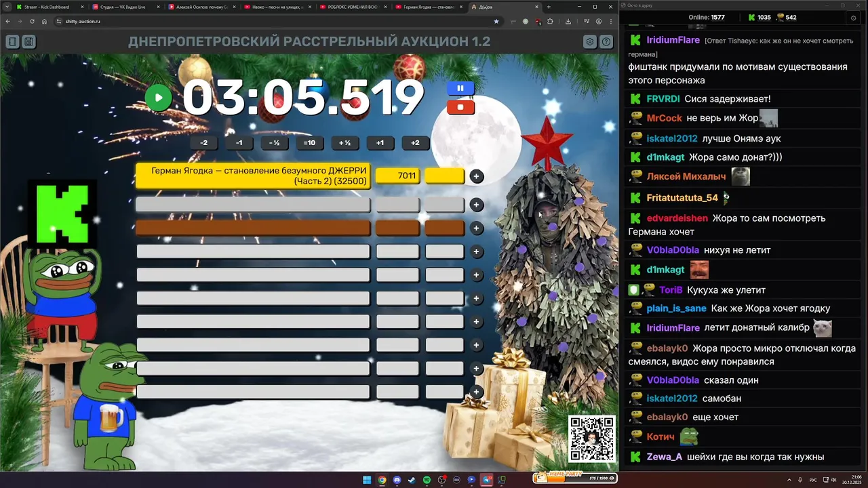
Task: Open Discord from taskbar
Action: pos(397,480)
